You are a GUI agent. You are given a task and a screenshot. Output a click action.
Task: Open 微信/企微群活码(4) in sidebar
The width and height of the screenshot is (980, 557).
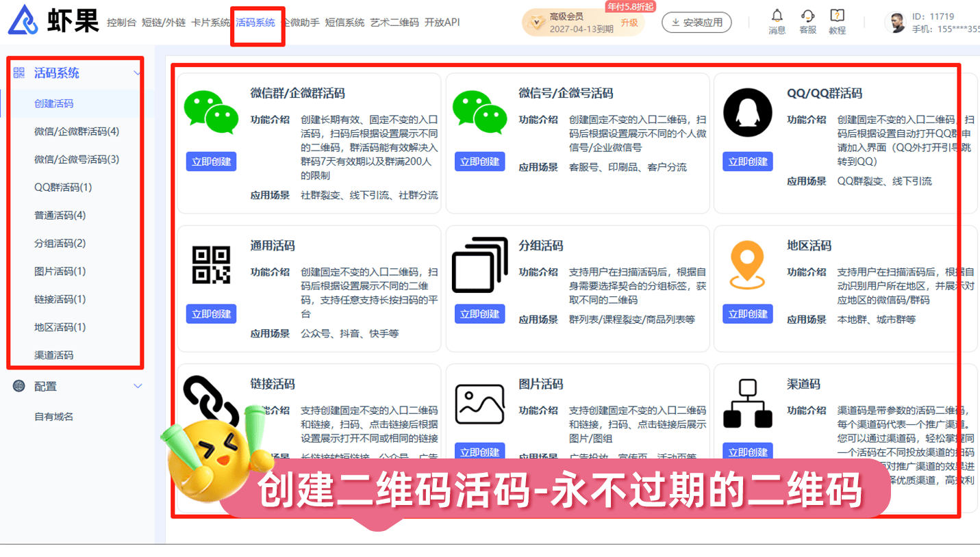pos(77,131)
